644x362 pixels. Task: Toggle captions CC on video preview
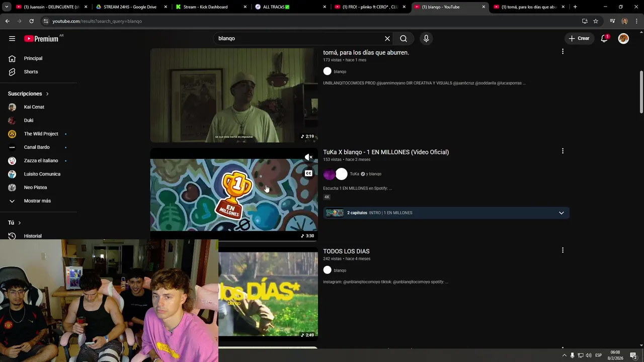click(308, 173)
